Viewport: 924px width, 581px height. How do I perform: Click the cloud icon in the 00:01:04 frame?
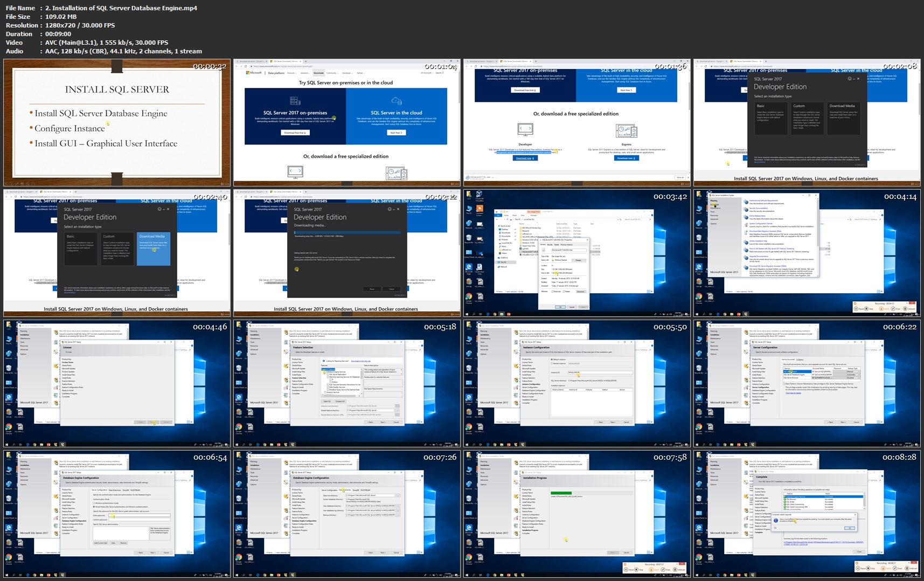tap(397, 101)
